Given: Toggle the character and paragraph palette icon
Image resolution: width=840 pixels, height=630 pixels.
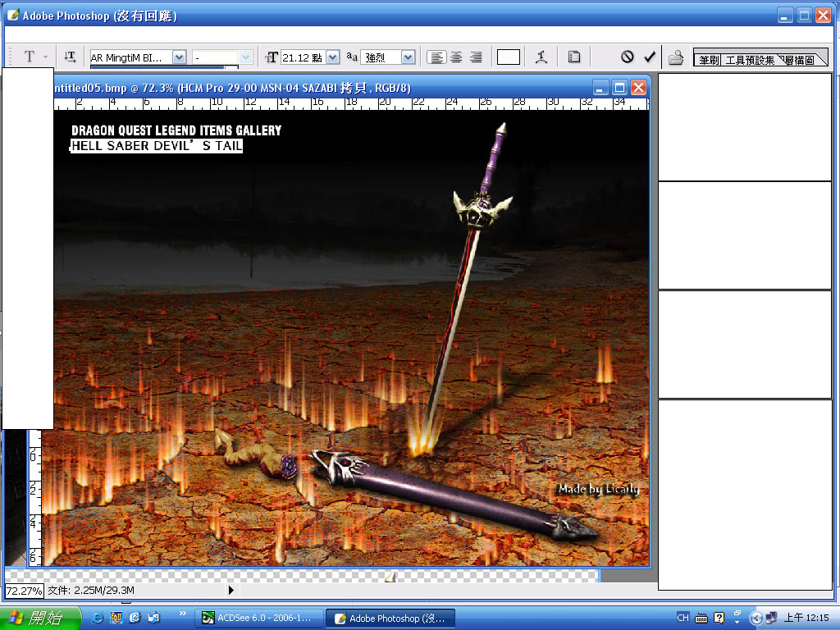Looking at the screenshot, I should click(x=574, y=57).
